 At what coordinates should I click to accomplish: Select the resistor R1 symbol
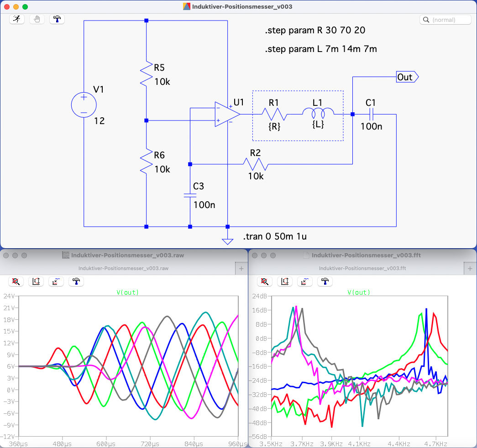[274, 115]
